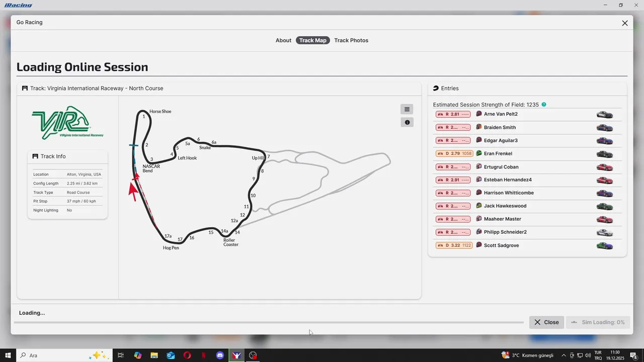The image size is (644, 362).
Task: Select the Track Map tab
Action: [x=313, y=40]
